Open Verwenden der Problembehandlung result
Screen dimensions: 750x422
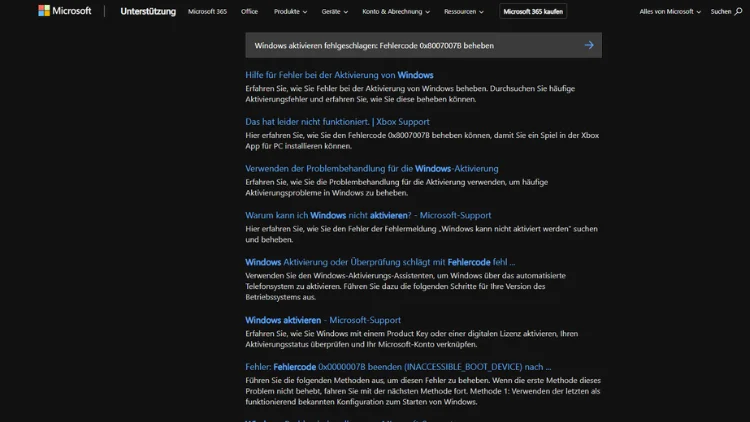point(372,169)
